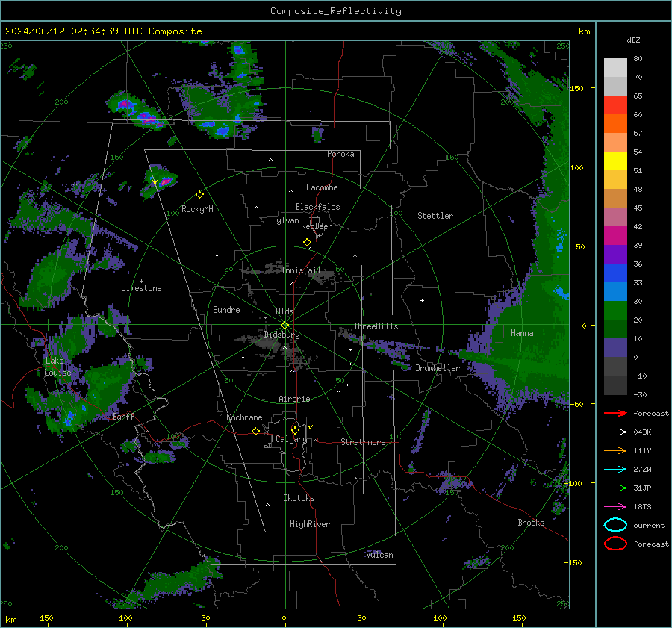672x628 pixels.
Task: Select the Lacombe city label
Action: coord(322,187)
